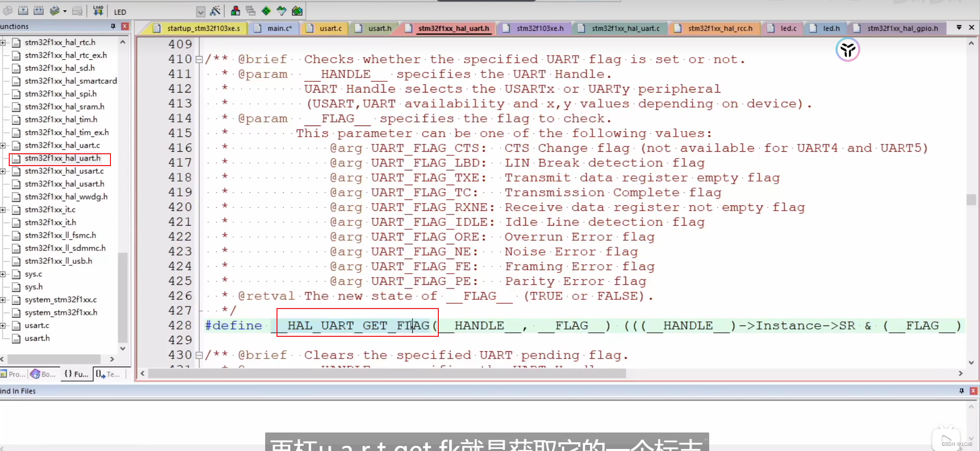
Task: Expand the sys.c tree node
Action: pos(3,274)
